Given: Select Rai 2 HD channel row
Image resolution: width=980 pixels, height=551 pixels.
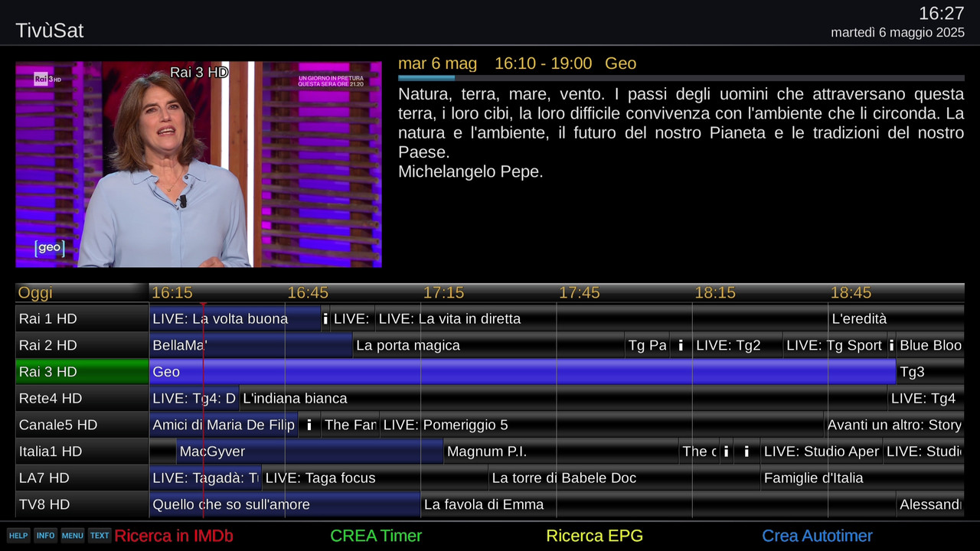Looking at the screenshot, I should (82, 345).
